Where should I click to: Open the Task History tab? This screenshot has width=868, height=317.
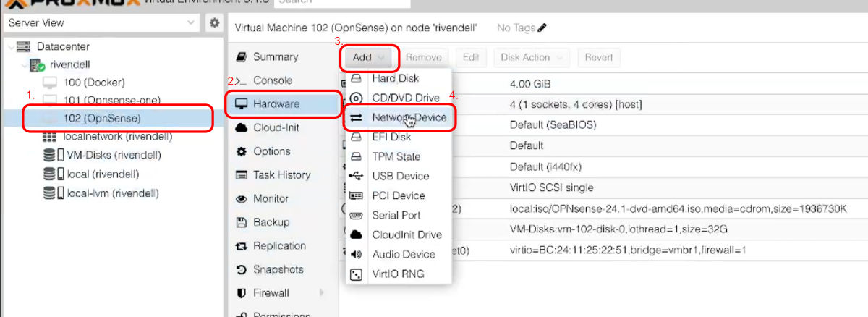[x=281, y=175]
